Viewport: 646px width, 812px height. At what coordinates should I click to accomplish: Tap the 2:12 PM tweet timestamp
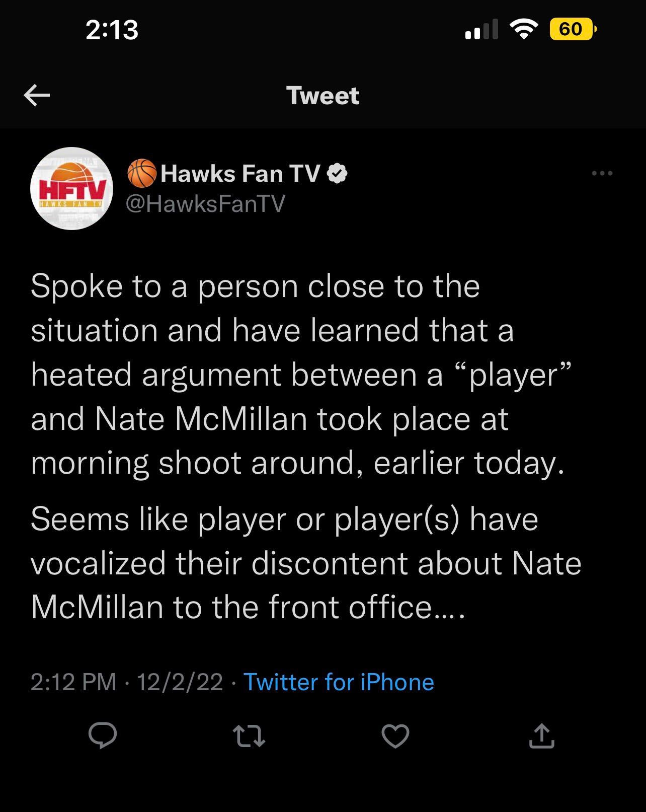73,682
